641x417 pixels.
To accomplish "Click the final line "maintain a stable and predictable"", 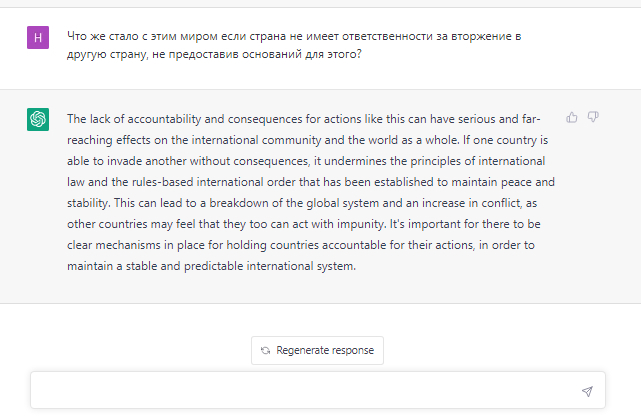I will pyautogui.click(x=210, y=268).
